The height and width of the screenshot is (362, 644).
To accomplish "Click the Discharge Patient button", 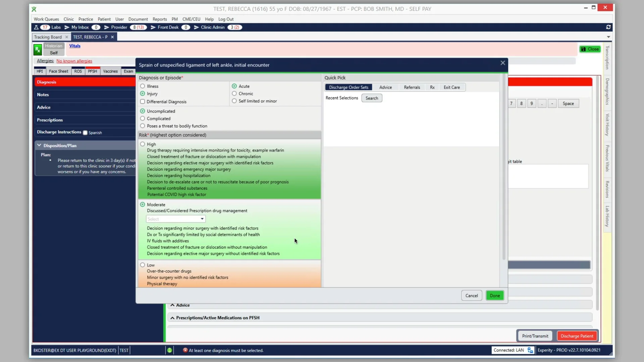I will pos(577,336).
